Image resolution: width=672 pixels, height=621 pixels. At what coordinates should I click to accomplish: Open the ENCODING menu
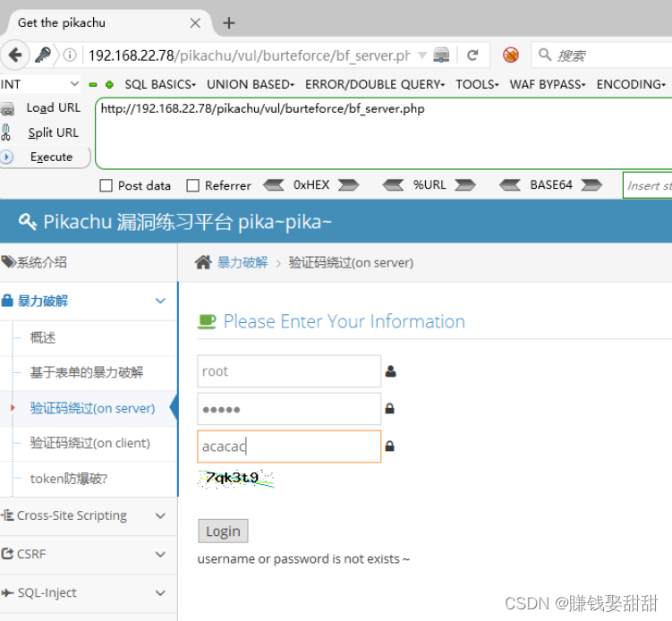coord(631,84)
